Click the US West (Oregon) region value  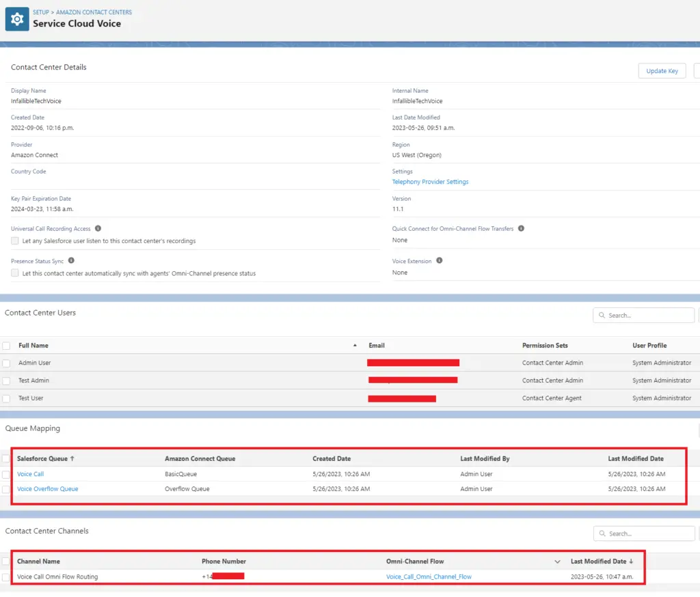click(417, 155)
